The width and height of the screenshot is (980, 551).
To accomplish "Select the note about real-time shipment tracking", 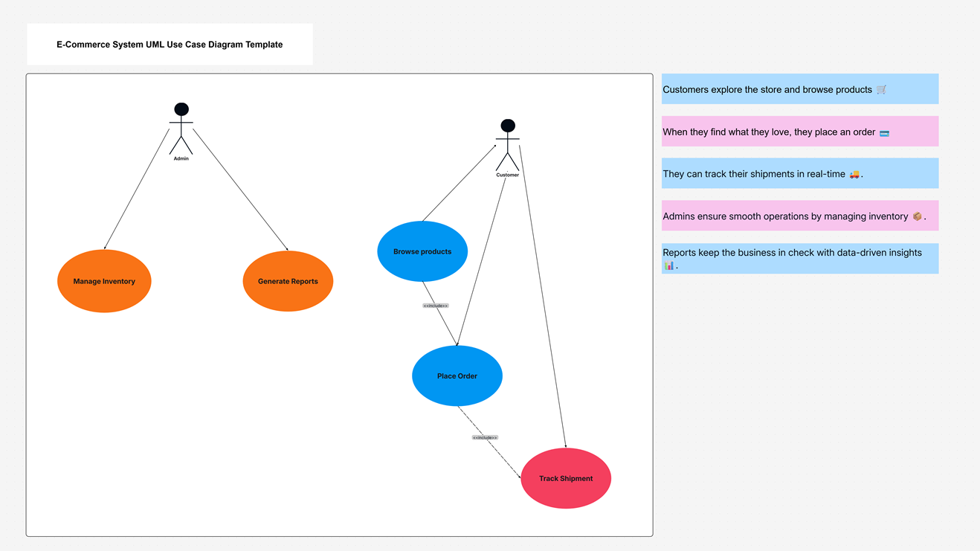I will click(x=799, y=173).
